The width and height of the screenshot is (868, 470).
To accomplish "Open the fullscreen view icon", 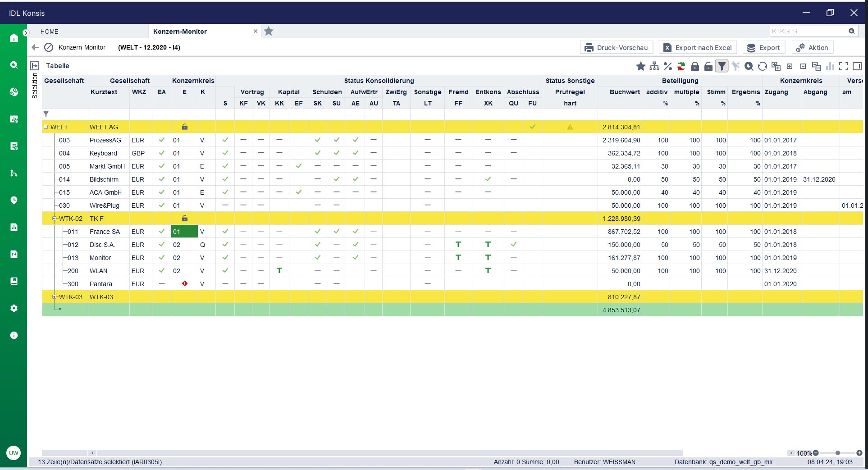I will (843, 66).
